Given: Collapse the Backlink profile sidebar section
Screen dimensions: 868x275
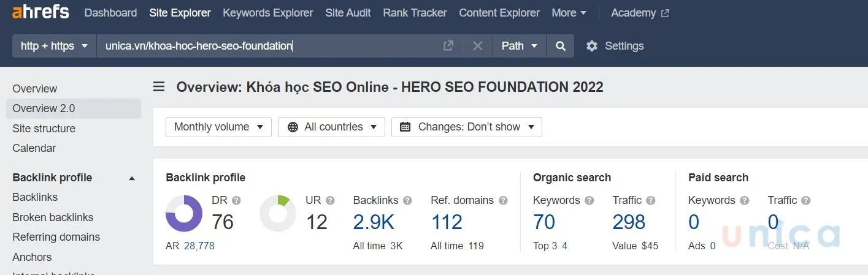Looking at the screenshot, I should coord(131,178).
